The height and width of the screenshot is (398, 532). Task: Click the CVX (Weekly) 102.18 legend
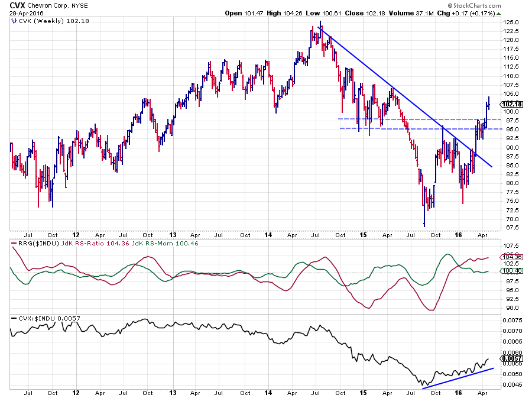tap(54, 21)
